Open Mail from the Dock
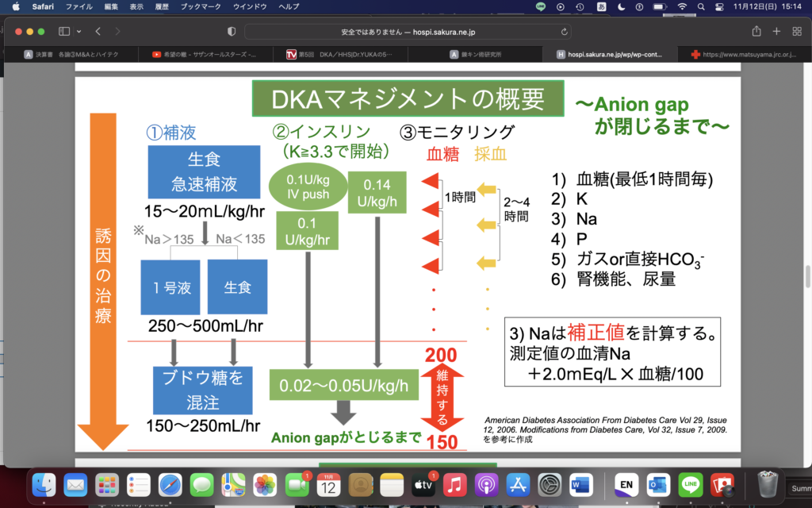Screen dimensions: 812x508 [x=76, y=486]
